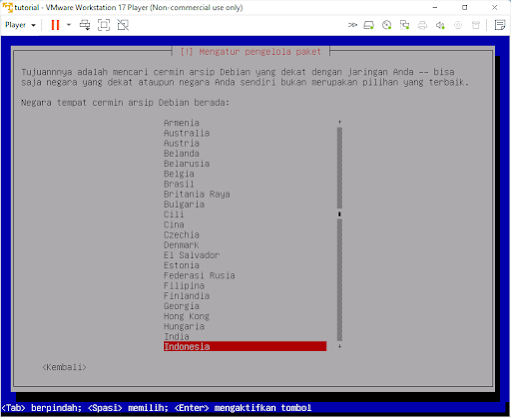Click the hard disk device icon
Image resolution: width=511 pixels, height=418 pixels.
click(369, 25)
